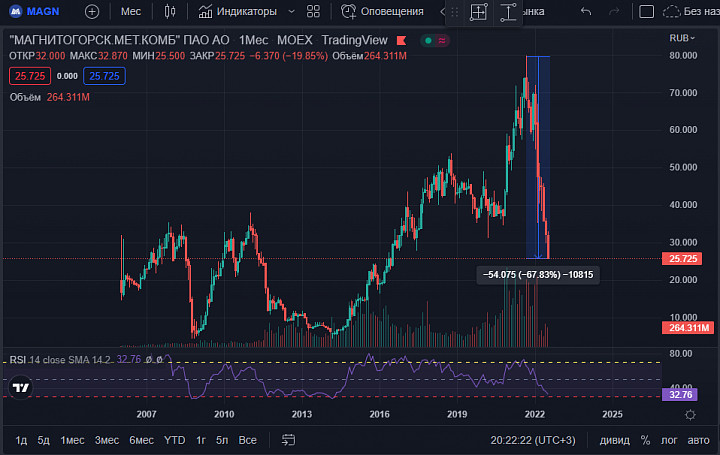Screen dimensions: 720x455
Task: Click the МИН 25.500 low value
Action: (158, 56)
